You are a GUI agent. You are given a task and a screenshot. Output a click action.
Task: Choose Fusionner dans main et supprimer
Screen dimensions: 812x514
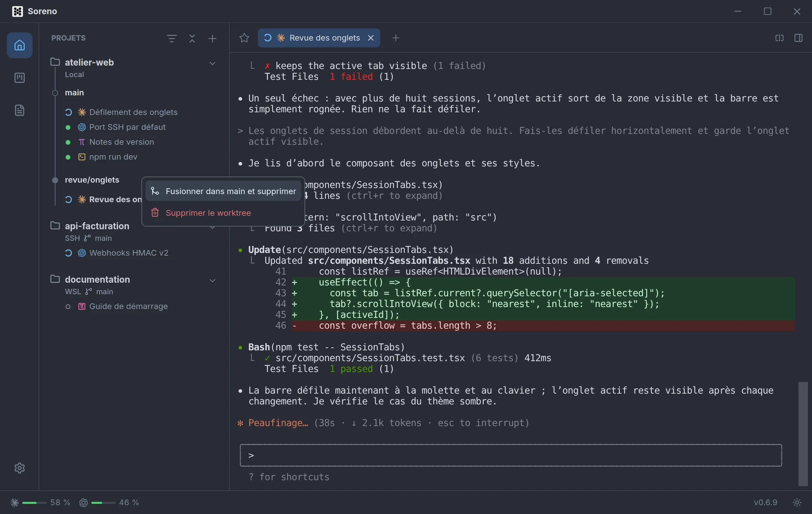[x=223, y=191]
